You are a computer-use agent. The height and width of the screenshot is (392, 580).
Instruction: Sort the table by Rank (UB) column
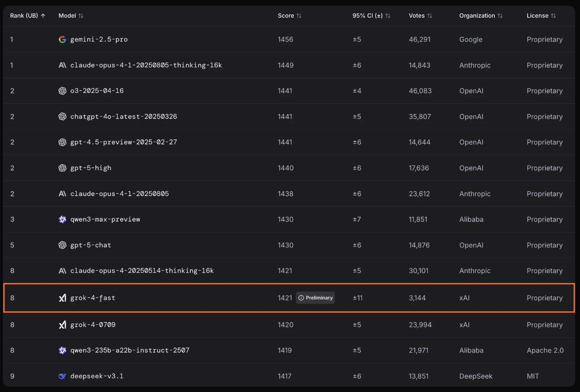tap(28, 16)
